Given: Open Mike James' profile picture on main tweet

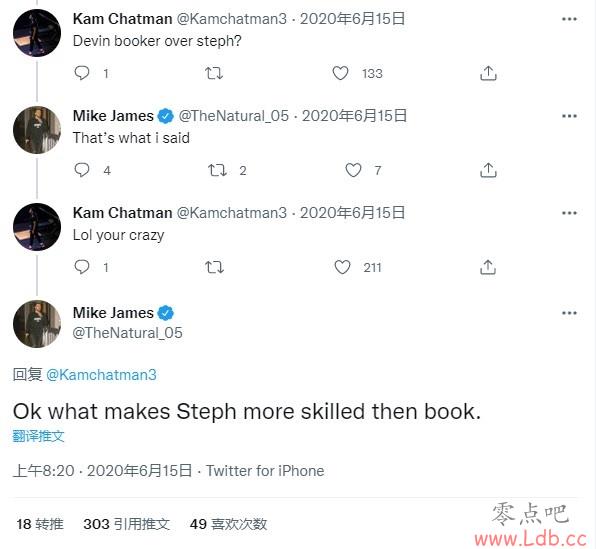Looking at the screenshot, I should (x=37, y=324).
